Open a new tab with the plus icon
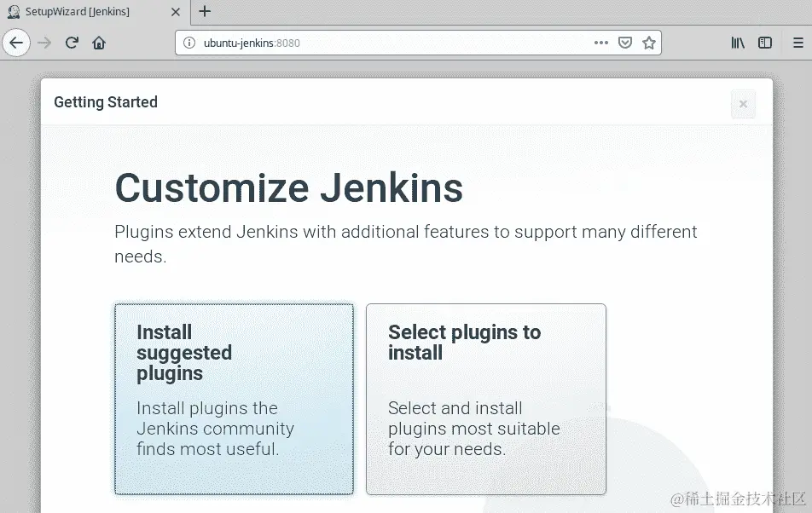 click(x=205, y=11)
